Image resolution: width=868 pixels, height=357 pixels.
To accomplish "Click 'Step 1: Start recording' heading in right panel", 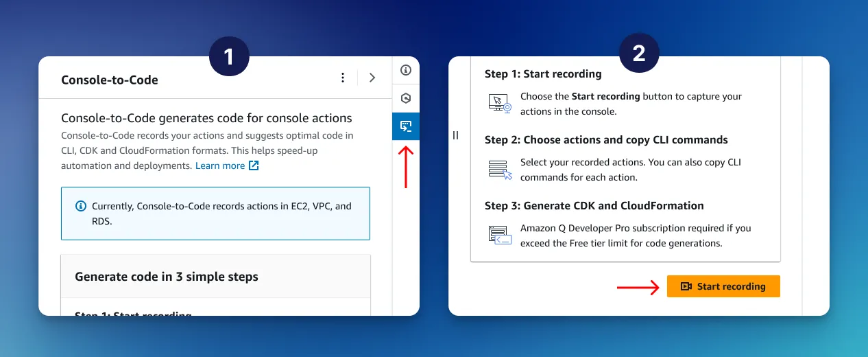I will tap(543, 73).
